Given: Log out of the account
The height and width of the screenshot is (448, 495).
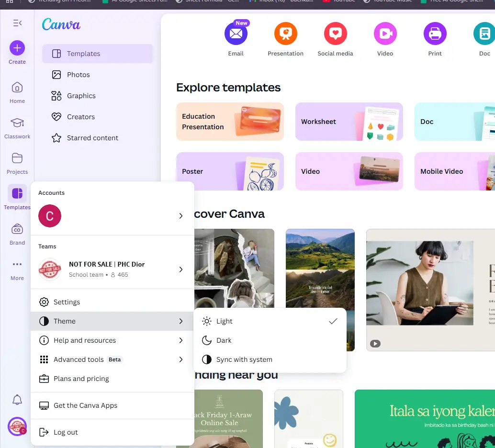Looking at the screenshot, I should click(x=112, y=432).
